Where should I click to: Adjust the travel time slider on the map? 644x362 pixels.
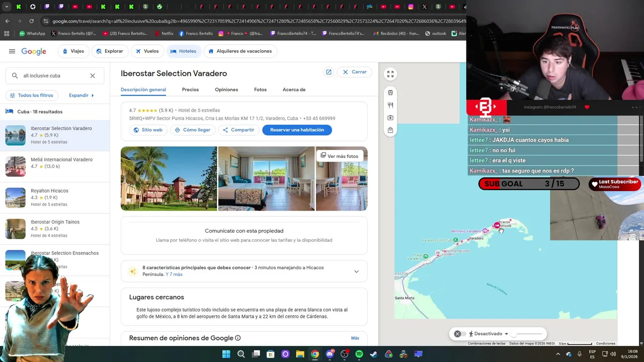(x=528, y=334)
